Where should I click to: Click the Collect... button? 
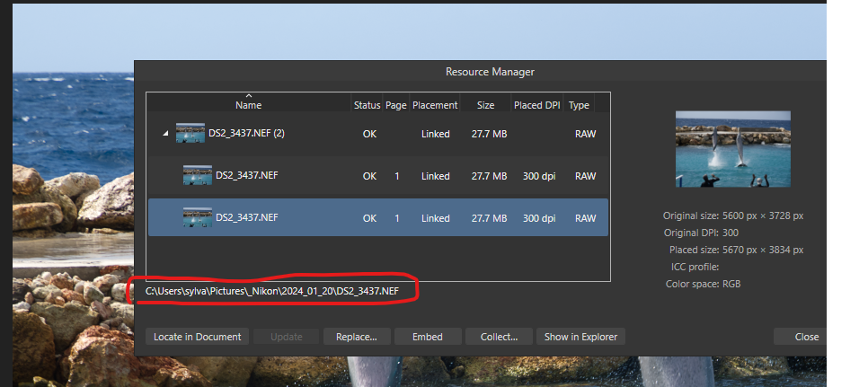500,337
